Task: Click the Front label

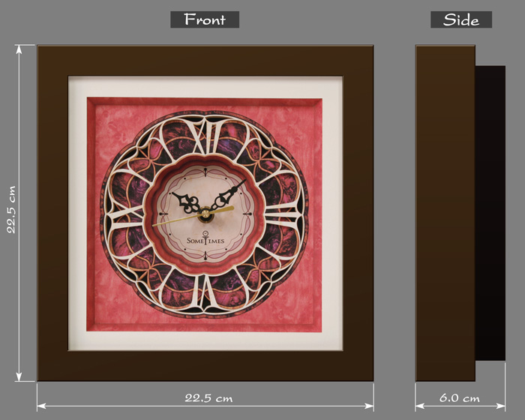Action: tap(205, 19)
